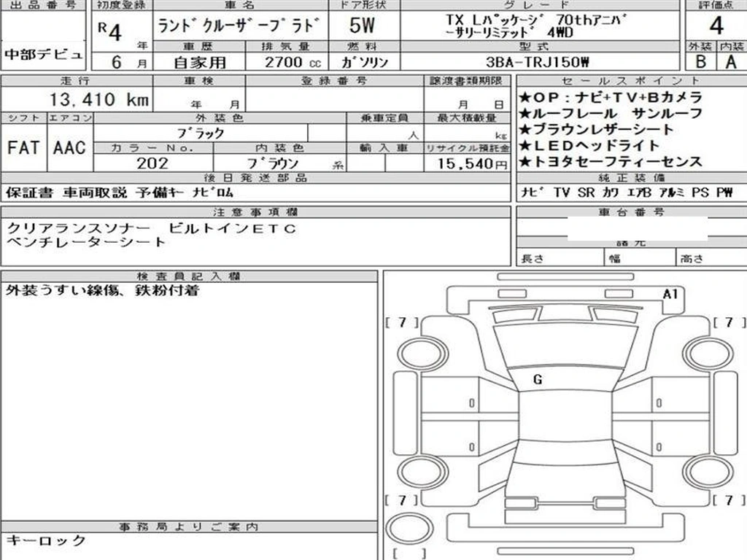Select 予備キー in later-shipped parts
Screen dimensions: 747x560
click(x=160, y=192)
